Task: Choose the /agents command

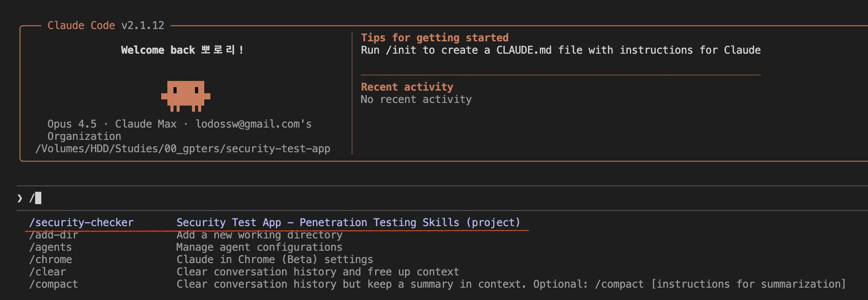Action: point(51,247)
